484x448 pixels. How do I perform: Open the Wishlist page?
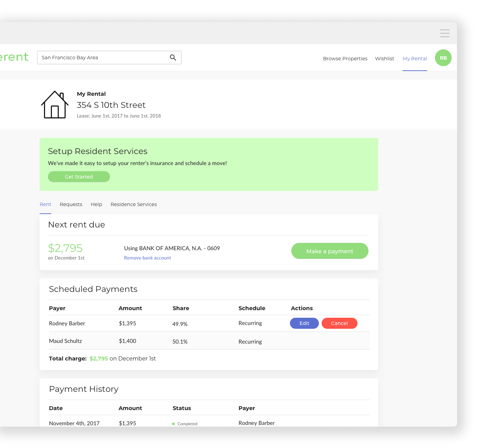point(384,59)
